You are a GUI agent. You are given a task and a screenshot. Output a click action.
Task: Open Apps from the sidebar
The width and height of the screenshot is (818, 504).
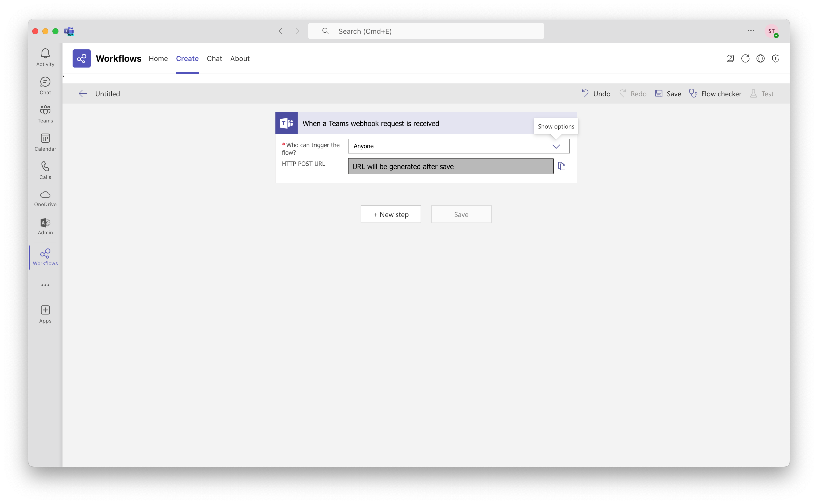click(45, 313)
